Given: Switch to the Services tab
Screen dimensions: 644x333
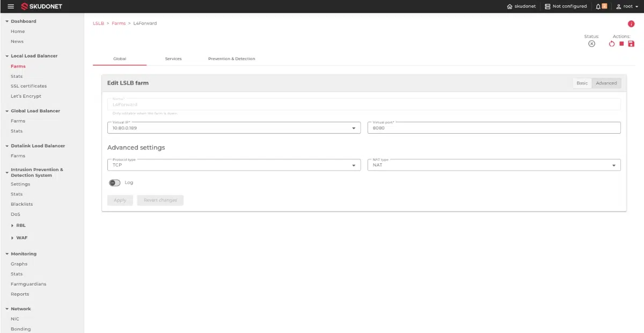Looking at the screenshot, I should click(173, 59).
